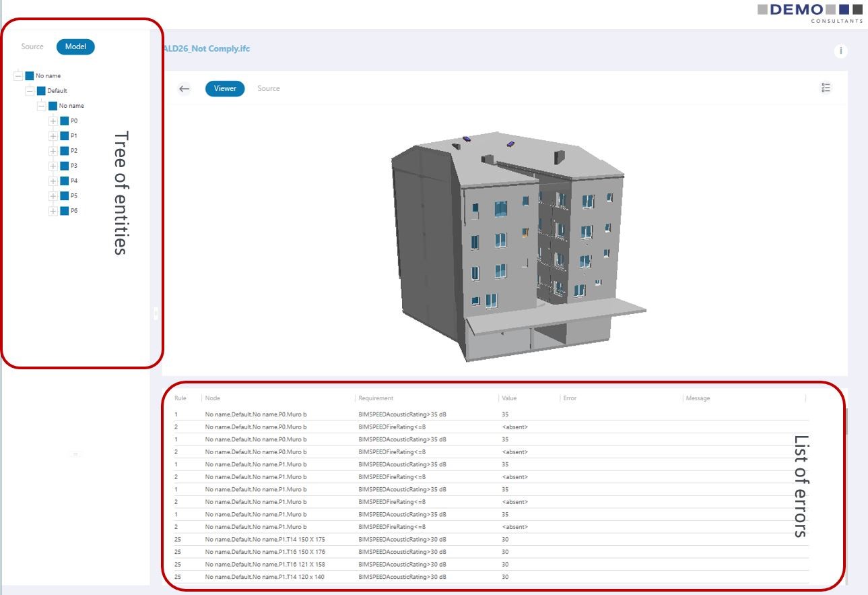This screenshot has height=595, width=868.
Task: Collapse the No name node under Default
Action: click(x=41, y=106)
